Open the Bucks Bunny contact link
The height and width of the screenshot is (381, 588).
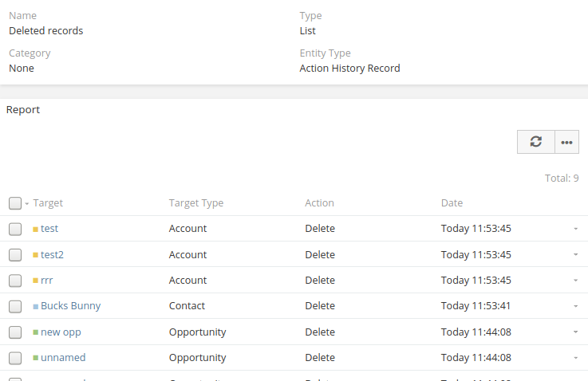(70, 306)
